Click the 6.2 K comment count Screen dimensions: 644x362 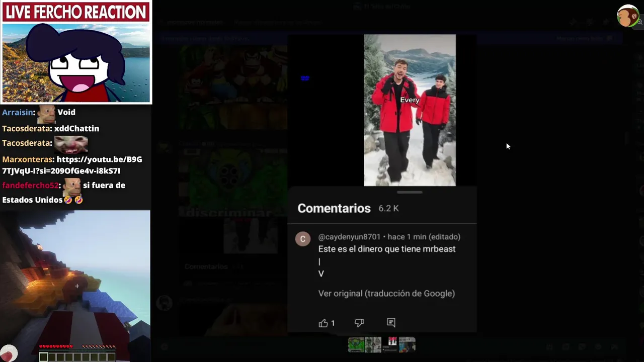(388, 209)
